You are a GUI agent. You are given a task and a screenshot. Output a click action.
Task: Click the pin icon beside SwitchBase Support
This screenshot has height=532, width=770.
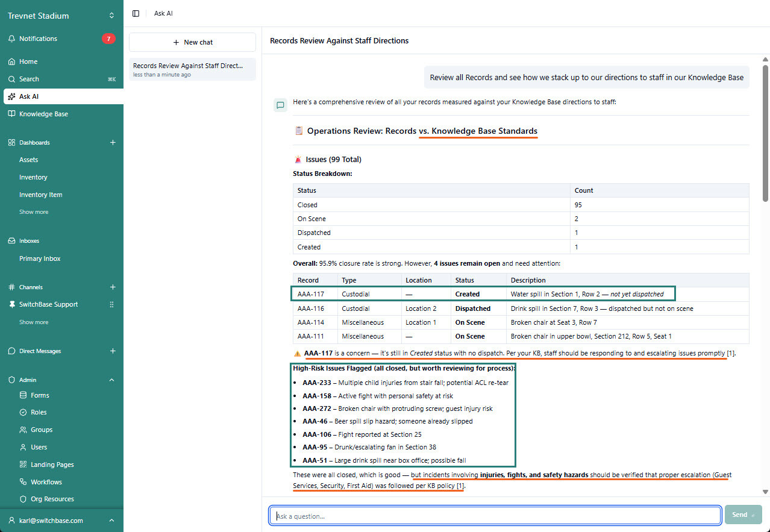[11, 305]
